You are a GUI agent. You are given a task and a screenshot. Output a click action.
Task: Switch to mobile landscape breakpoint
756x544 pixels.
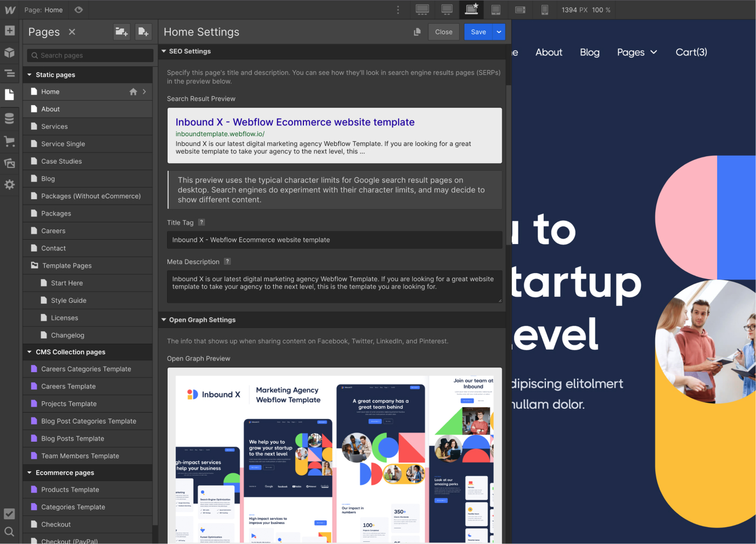[520, 10]
